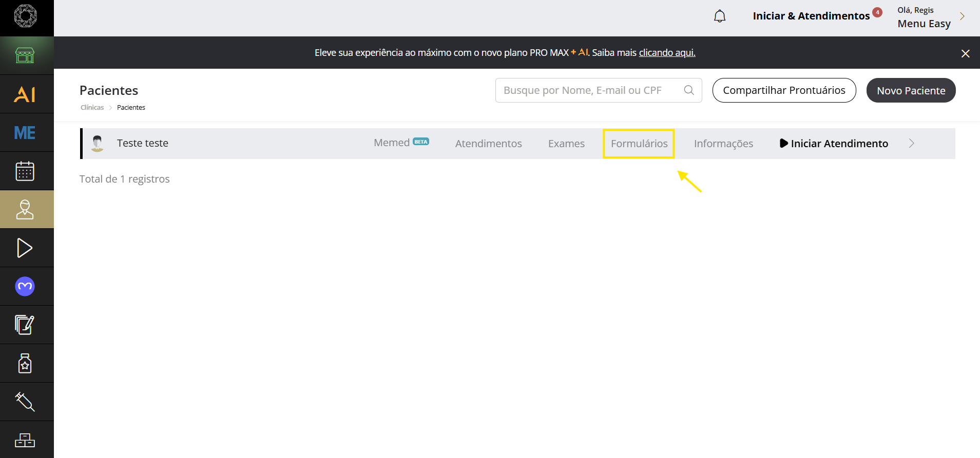Viewport: 980px width, 458px height.
Task: Dismiss the PRO MAX promotional banner
Action: (x=965, y=53)
